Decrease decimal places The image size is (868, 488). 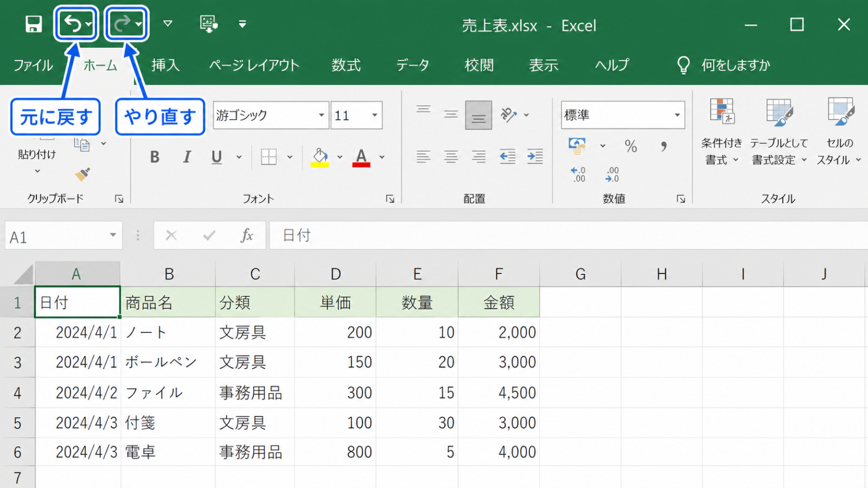612,175
